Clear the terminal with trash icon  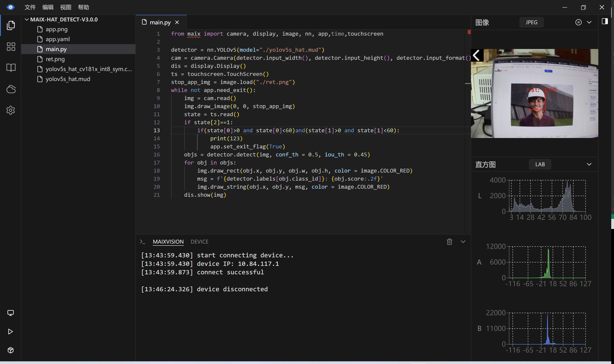449,242
